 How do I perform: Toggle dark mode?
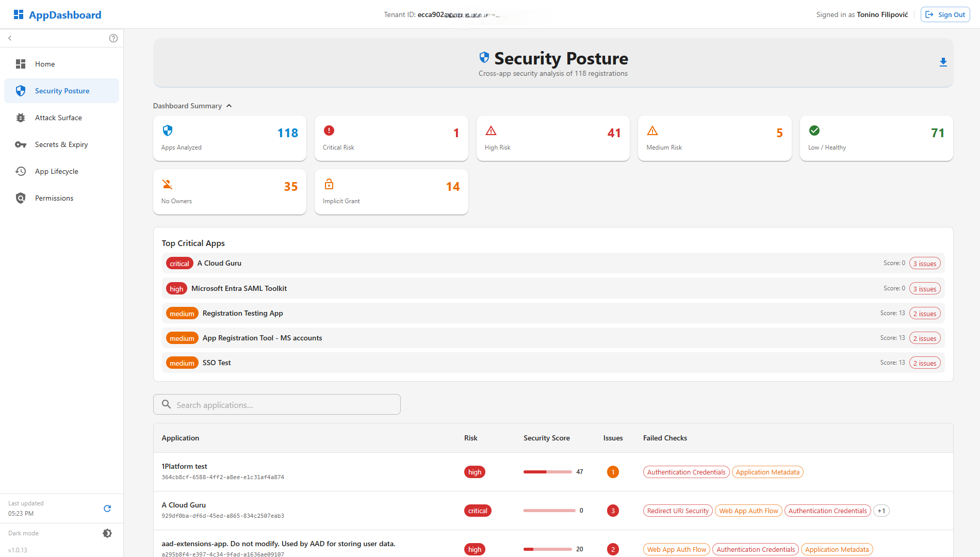pos(107,533)
